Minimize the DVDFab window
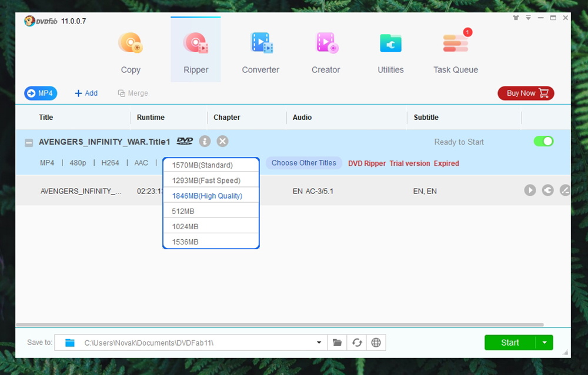The width and height of the screenshot is (588, 375). 540,18
